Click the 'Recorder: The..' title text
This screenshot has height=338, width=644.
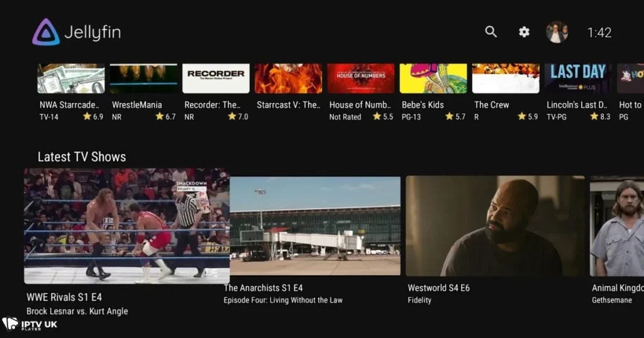pyautogui.click(x=213, y=105)
